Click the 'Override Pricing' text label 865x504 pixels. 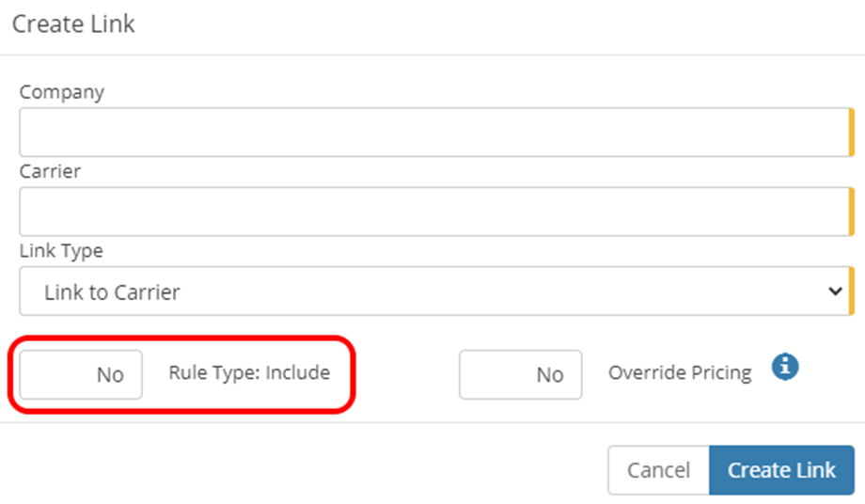[680, 372]
